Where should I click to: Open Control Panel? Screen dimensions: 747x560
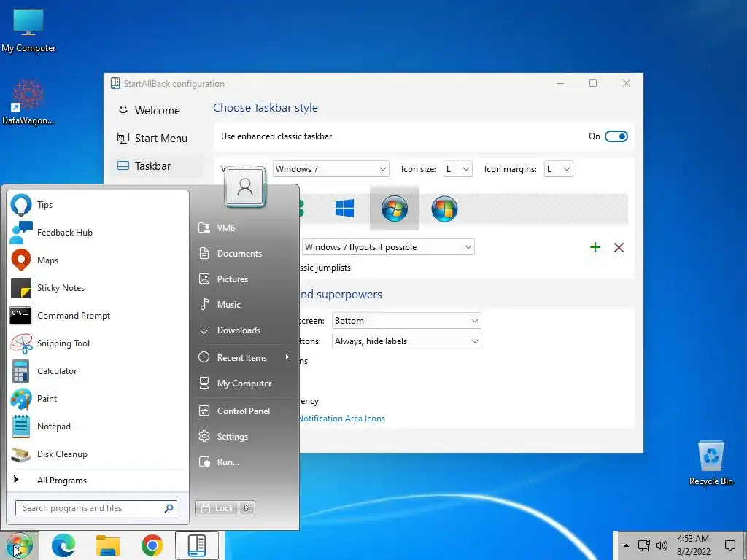(x=244, y=411)
